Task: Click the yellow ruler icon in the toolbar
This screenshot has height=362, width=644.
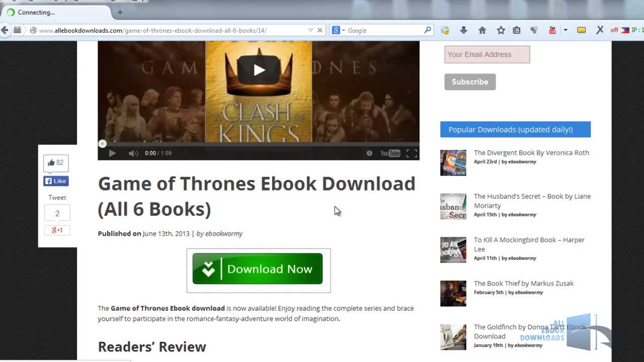Action: 581,30
